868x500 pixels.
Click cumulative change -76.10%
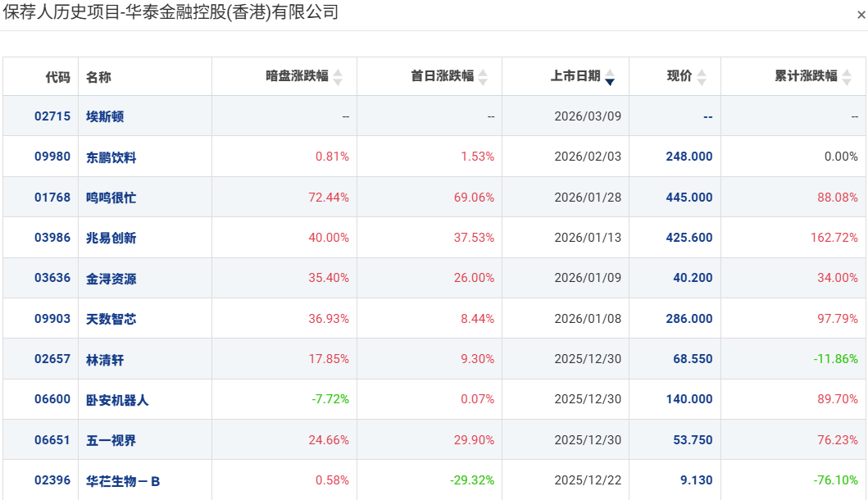click(836, 480)
